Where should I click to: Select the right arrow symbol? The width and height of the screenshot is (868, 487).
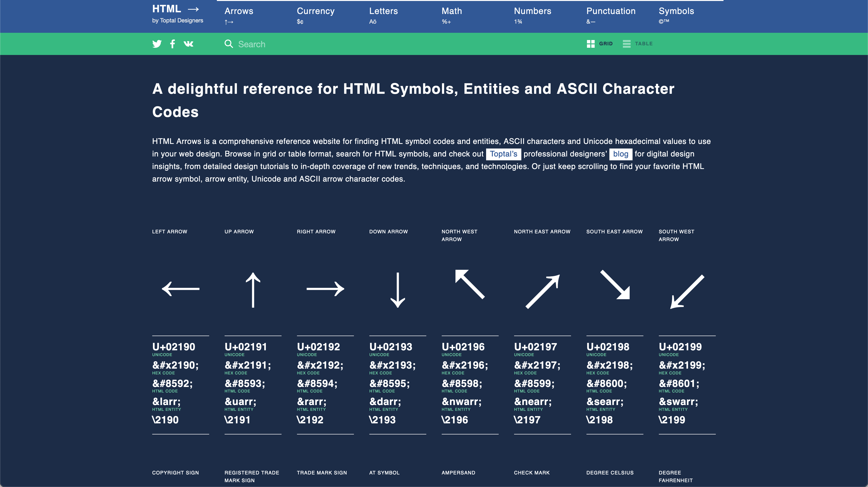click(325, 289)
